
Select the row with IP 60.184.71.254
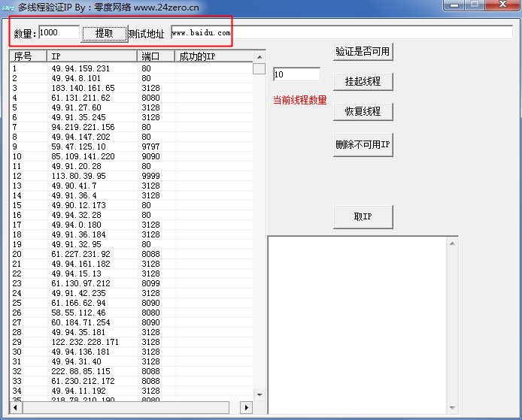131,322
